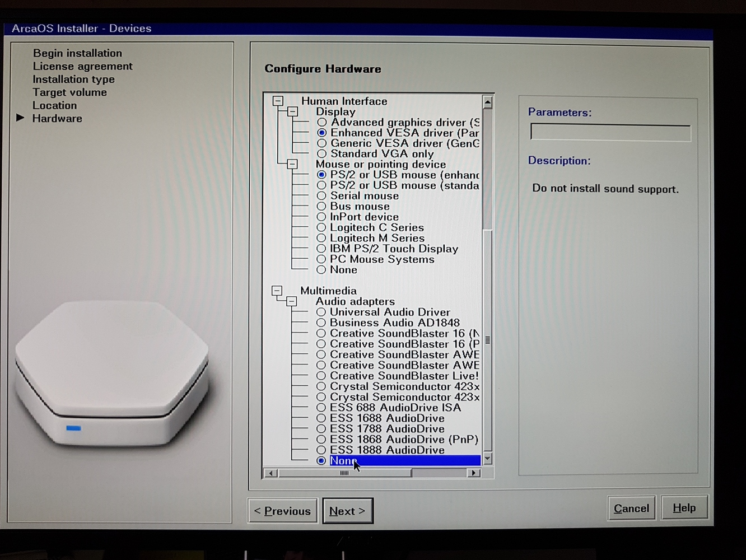Select None under Mouse or pointing device
The width and height of the screenshot is (746, 560).
[321, 270]
